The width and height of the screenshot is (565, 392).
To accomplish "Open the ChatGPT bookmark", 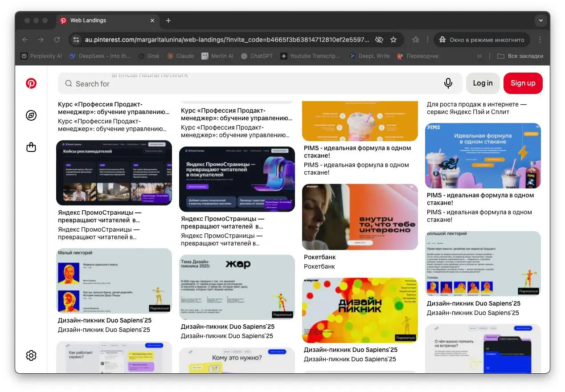I will (x=257, y=56).
